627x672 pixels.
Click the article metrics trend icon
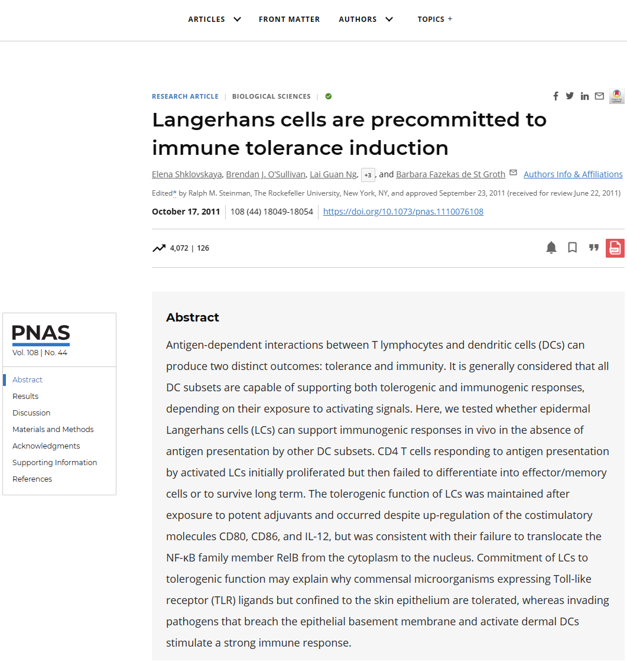pos(159,248)
